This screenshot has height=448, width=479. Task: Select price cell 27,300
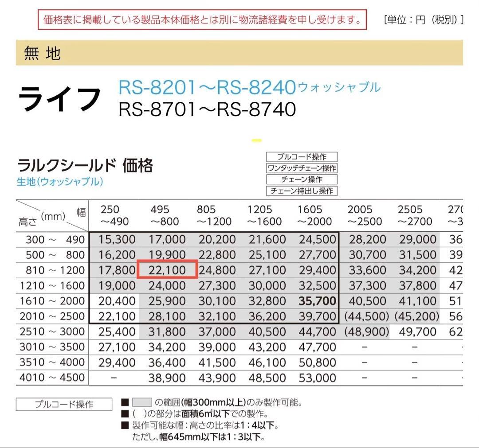[217, 286]
